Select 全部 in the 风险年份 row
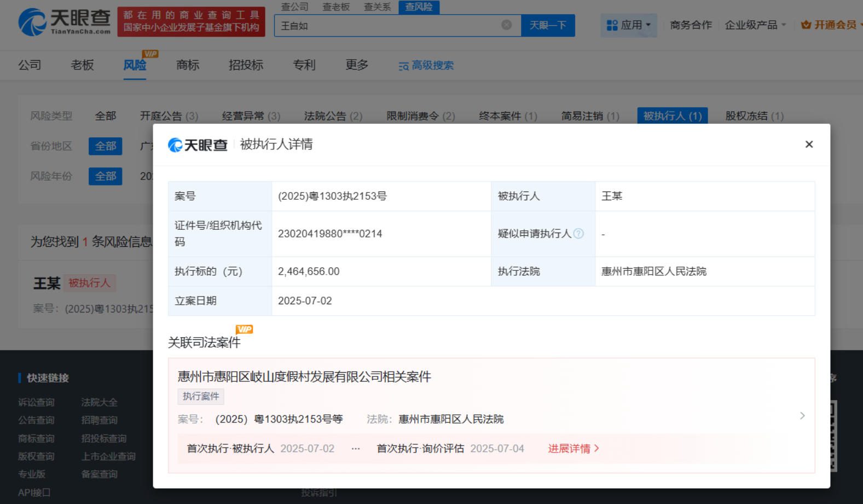This screenshot has height=504, width=863. point(106,176)
